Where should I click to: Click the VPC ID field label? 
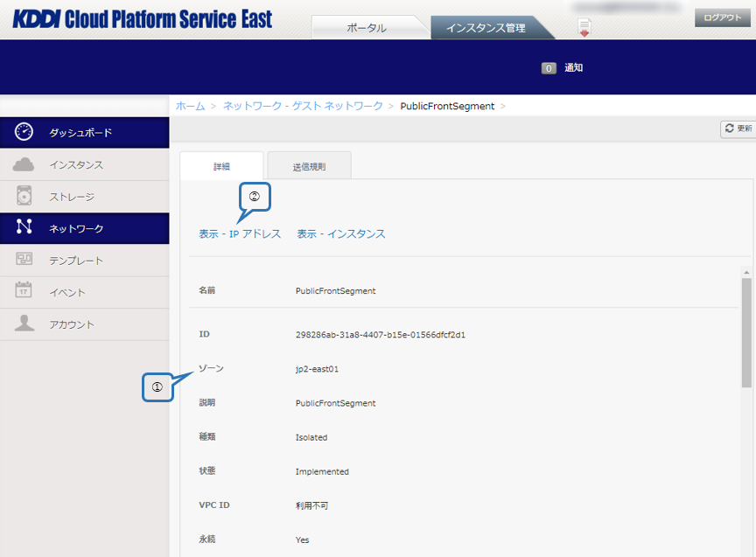[x=214, y=505]
